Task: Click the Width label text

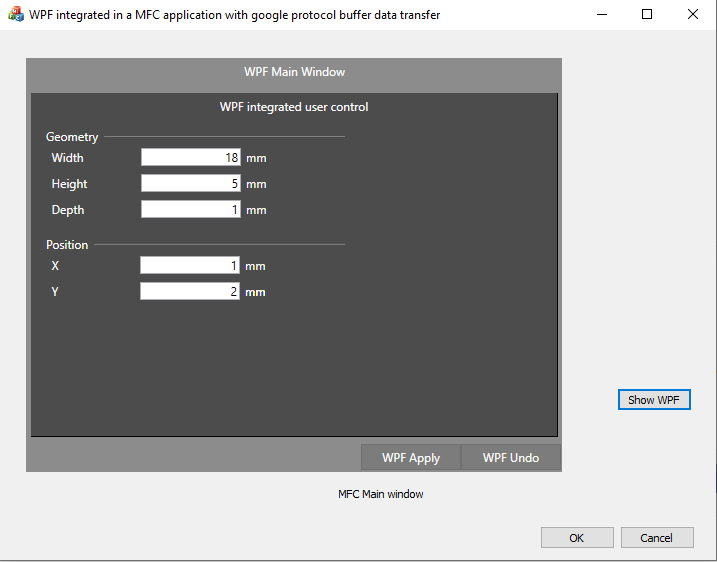Action: click(x=67, y=158)
